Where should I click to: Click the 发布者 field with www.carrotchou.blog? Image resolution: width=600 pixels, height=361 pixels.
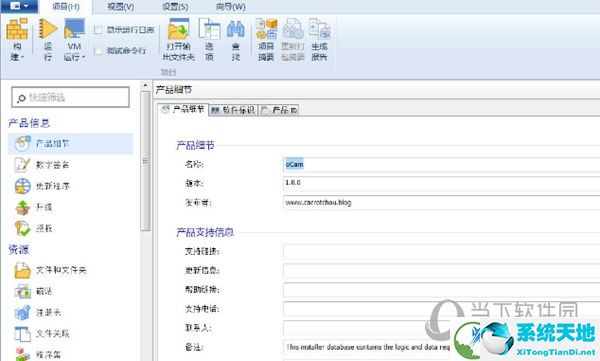442,202
